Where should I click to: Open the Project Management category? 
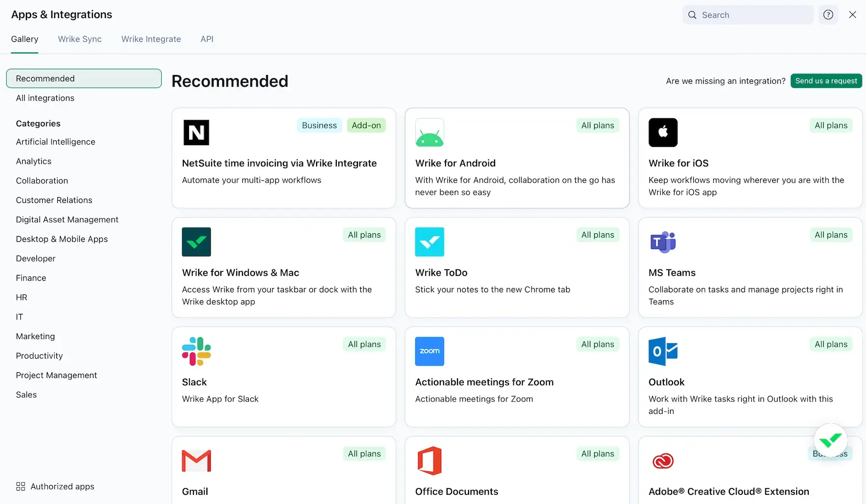coord(56,376)
